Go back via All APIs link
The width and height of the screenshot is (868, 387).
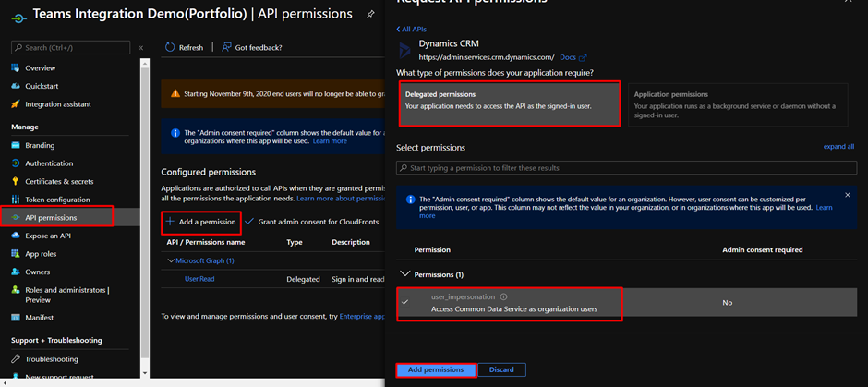(x=411, y=29)
